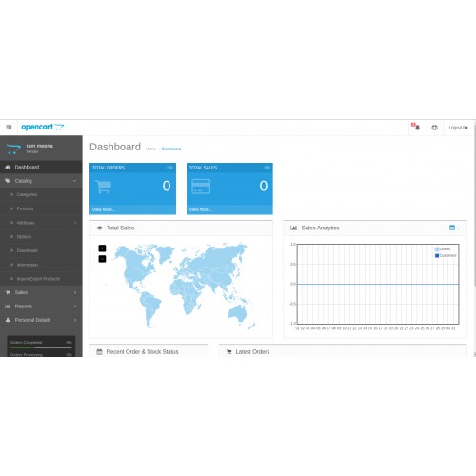Zoom in on the world map
476x476 pixels.
(102, 248)
